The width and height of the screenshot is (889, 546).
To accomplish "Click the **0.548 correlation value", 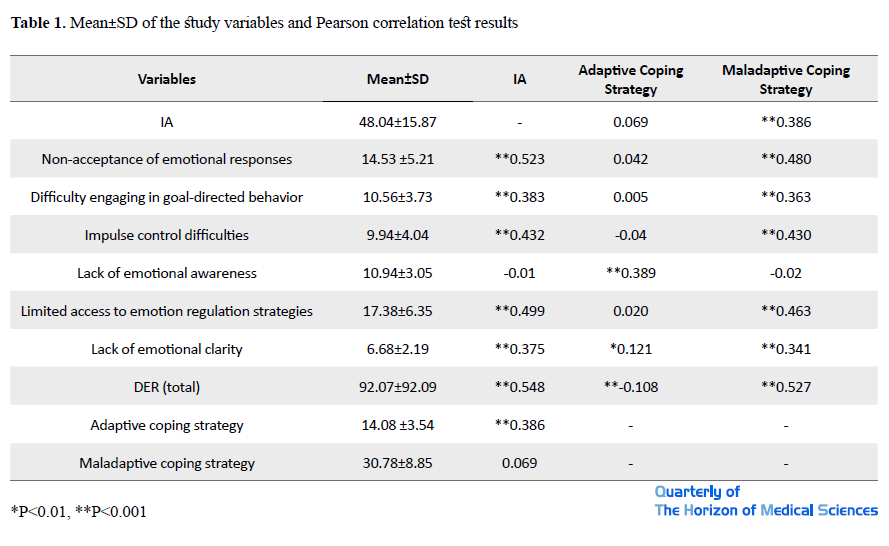I will tap(519, 387).
